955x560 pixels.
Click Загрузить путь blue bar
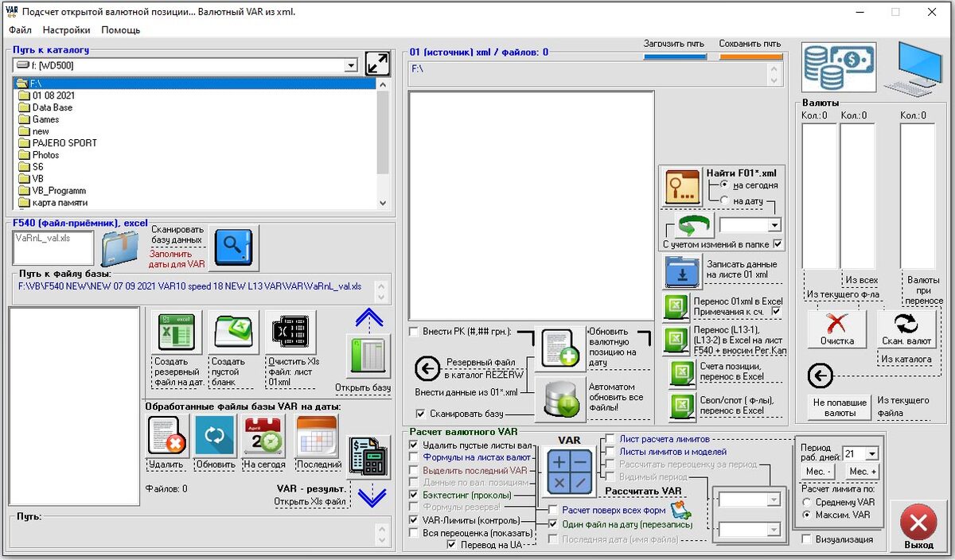pyautogui.click(x=675, y=56)
